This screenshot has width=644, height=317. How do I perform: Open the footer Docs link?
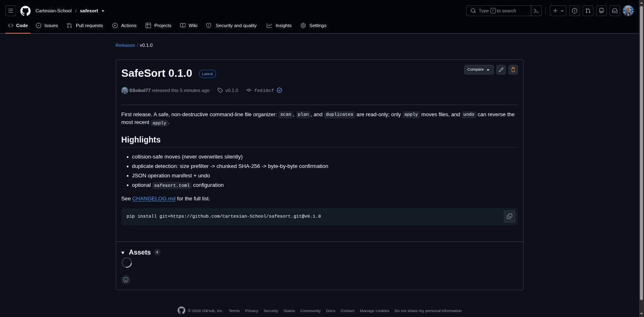(331, 311)
